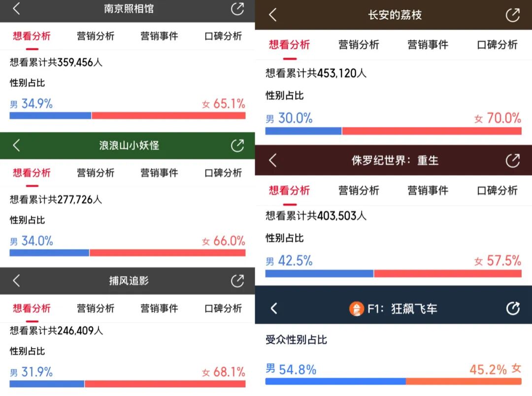Select 营销事件 tab under 浪浪山小妖怪
532x396 pixels.
(x=159, y=173)
